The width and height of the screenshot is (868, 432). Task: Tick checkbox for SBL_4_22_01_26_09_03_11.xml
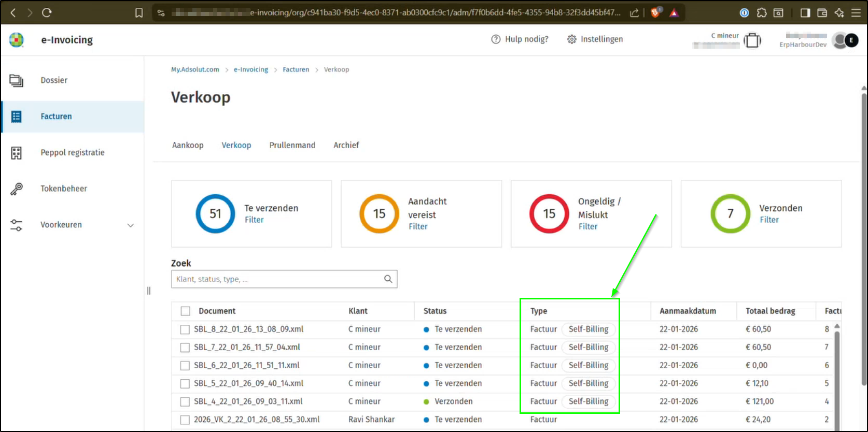(x=185, y=402)
